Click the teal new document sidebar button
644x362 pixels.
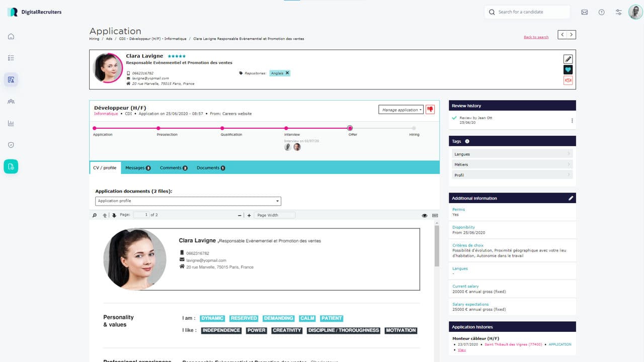[x=11, y=166]
